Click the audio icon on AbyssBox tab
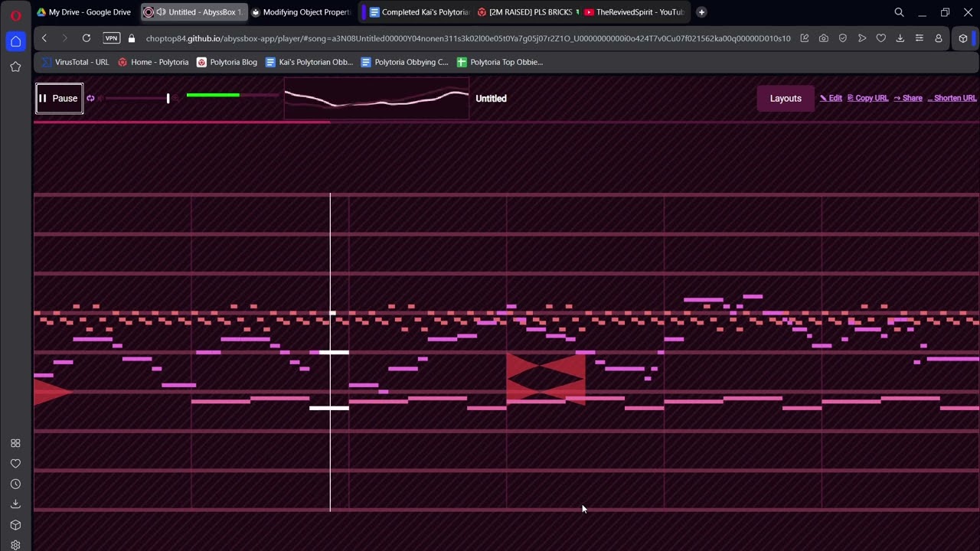980x551 pixels. [161, 12]
